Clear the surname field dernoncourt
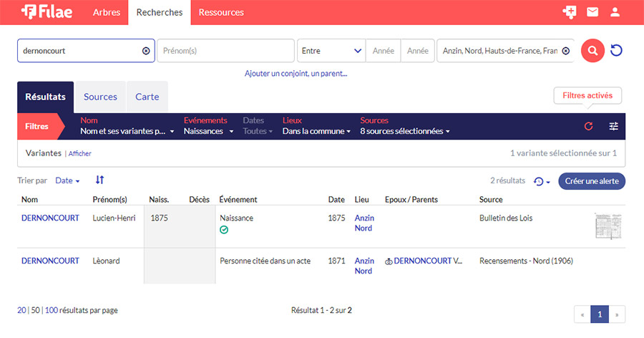This screenshot has width=644, height=338. pyautogui.click(x=146, y=51)
